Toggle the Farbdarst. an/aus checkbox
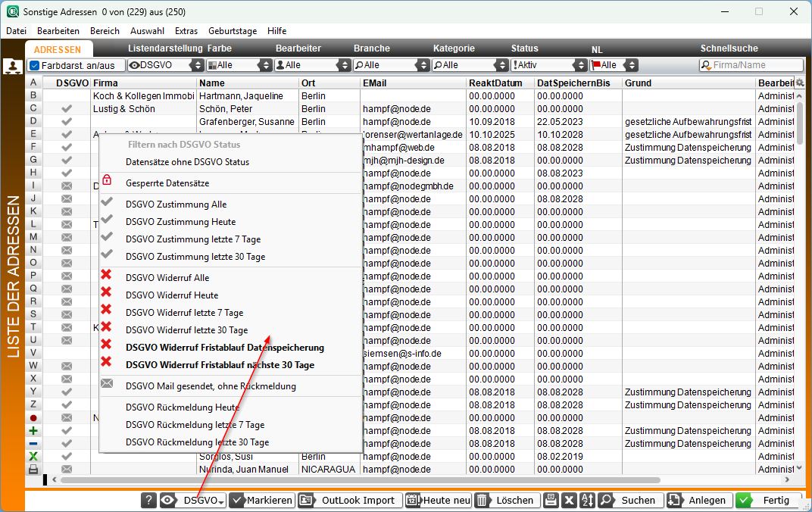 (x=34, y=66)
